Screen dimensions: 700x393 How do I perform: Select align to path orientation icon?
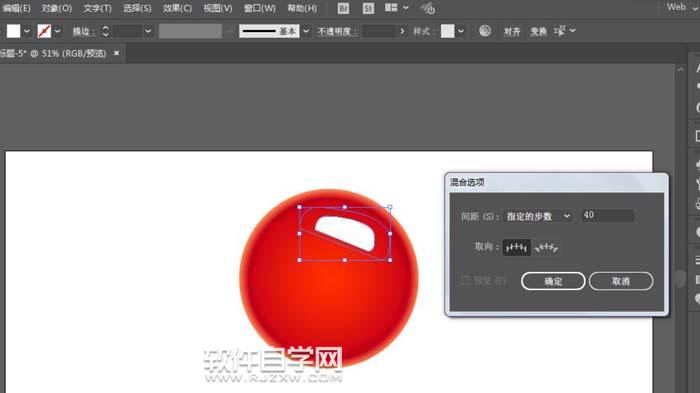tap(546, 247)
